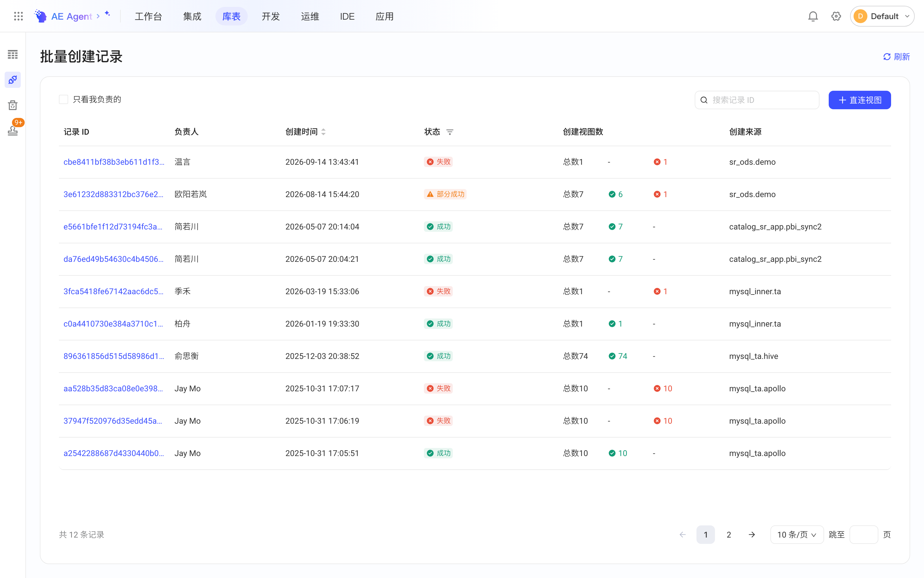Open record 3fca5418fe67142aac6dc5...
Viewport: 924px width, 578px height.
coord(113,292)
